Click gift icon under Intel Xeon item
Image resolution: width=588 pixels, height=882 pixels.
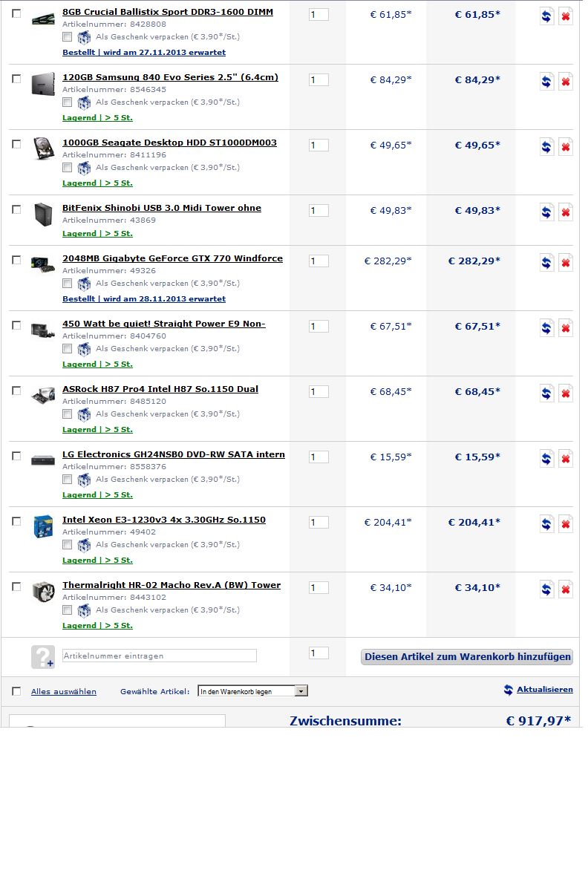click(84, 545)
